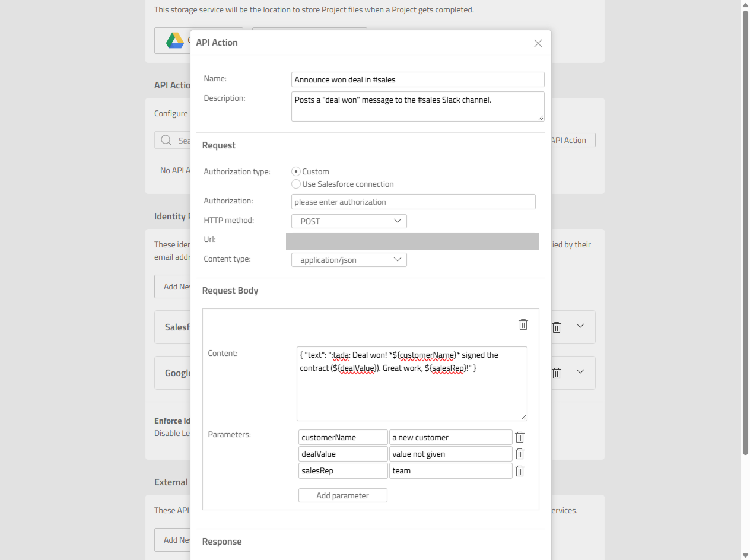Screen dimensions: 750x560
Task: Edit the 'a new customer' default value field
Action: 451,437
